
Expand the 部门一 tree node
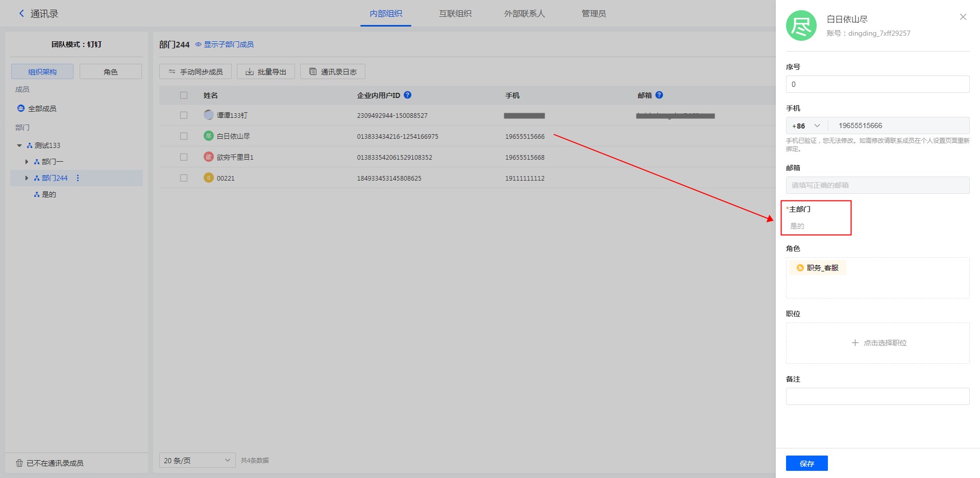click(27, 162)
